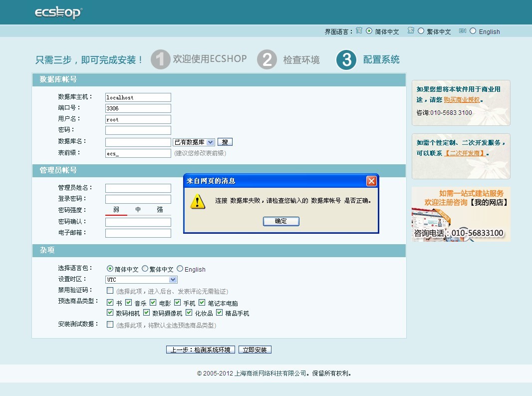Click the copyright footer text
Screen dimensions: 532x396
pos(274,373)
